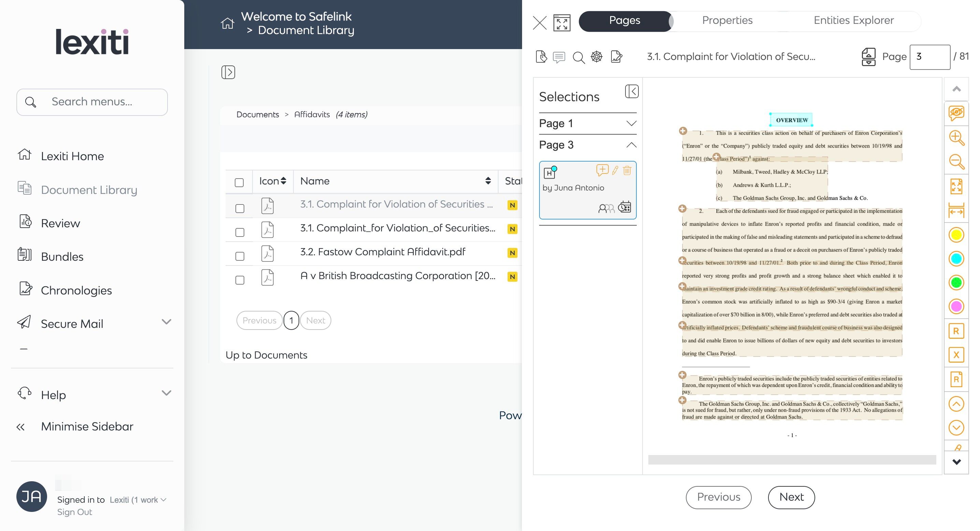The width and height of the screenshot is (980, 531).
Task: Click the search icon in viewer toolbar
Action: pyautogui.click(x=578, y=57)
